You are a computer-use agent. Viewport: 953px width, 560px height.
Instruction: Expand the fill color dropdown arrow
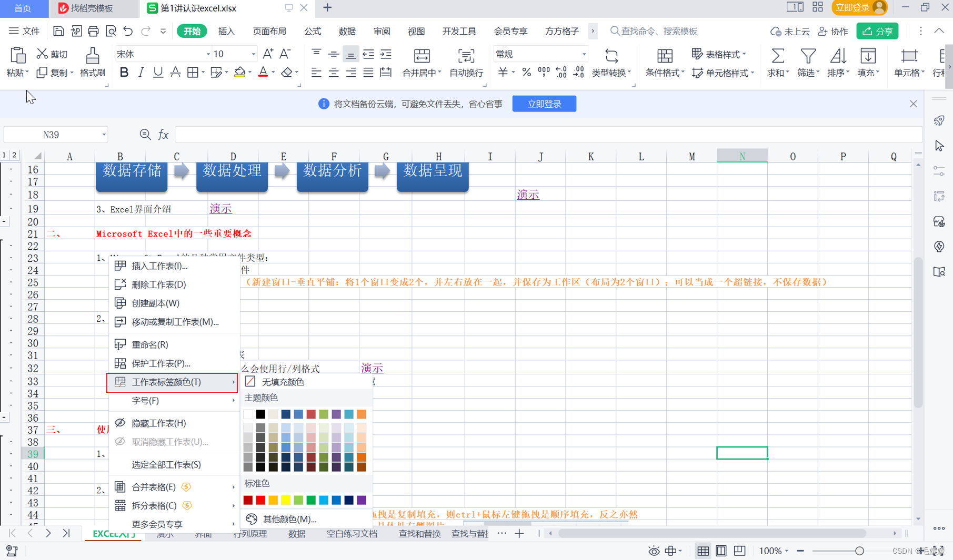(249, 73)
